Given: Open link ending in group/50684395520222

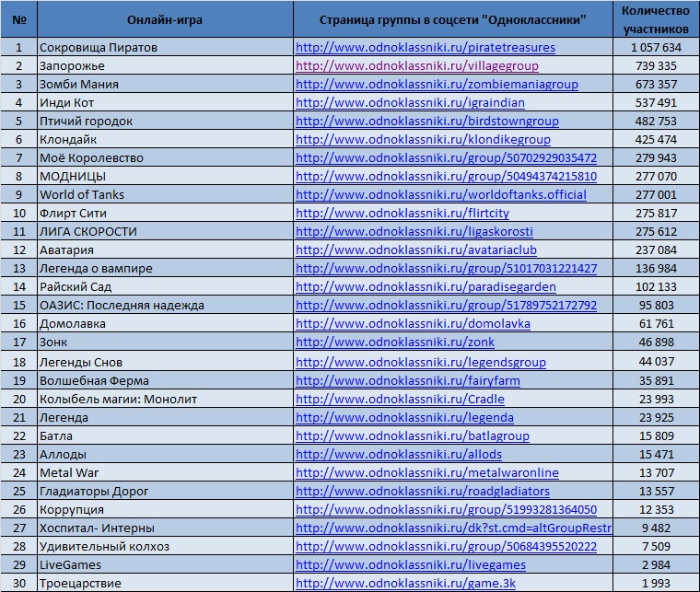Looking at the screenshot, I should [x=446, y=547].
